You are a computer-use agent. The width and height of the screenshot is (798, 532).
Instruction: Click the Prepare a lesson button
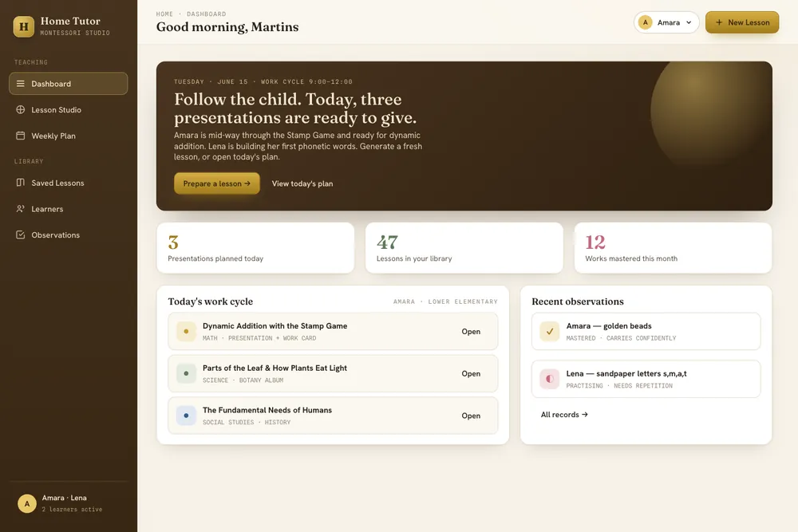point(217,183)
